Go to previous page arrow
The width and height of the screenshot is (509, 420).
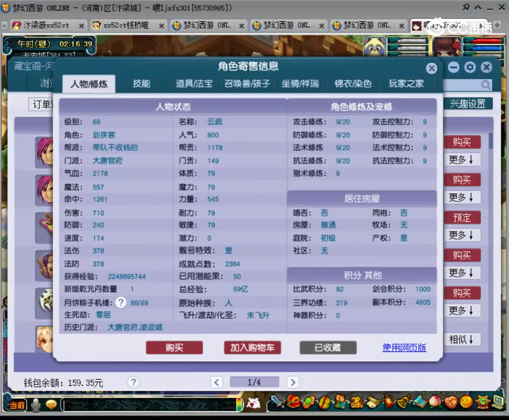point(216,382)
